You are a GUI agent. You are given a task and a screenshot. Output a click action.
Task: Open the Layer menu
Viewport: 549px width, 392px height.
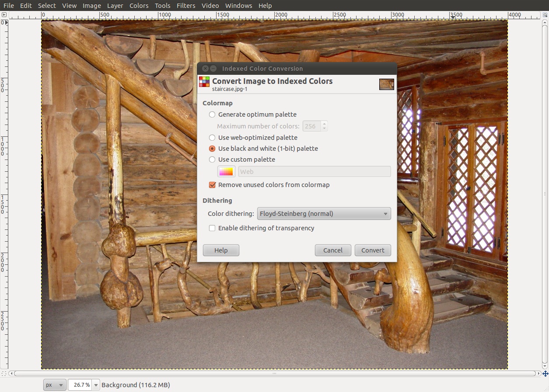pos(115,6)
